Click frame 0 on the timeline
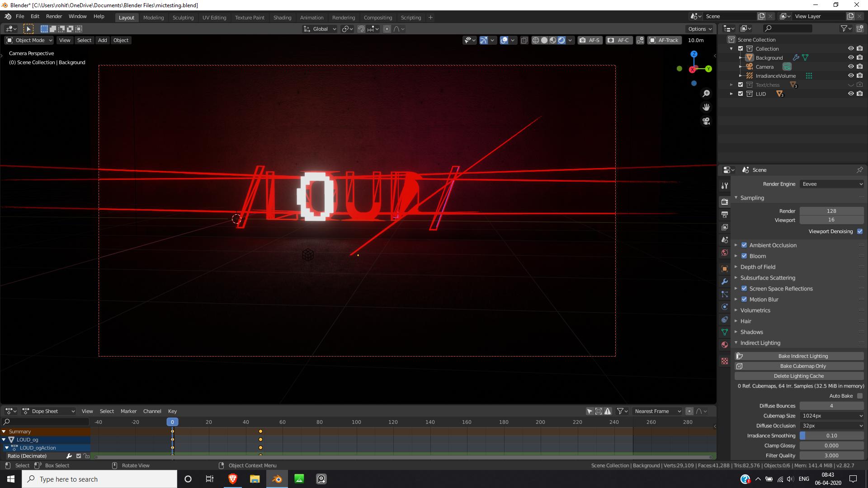The height and width of the screenshot is (488, 868). coord(172,422)
